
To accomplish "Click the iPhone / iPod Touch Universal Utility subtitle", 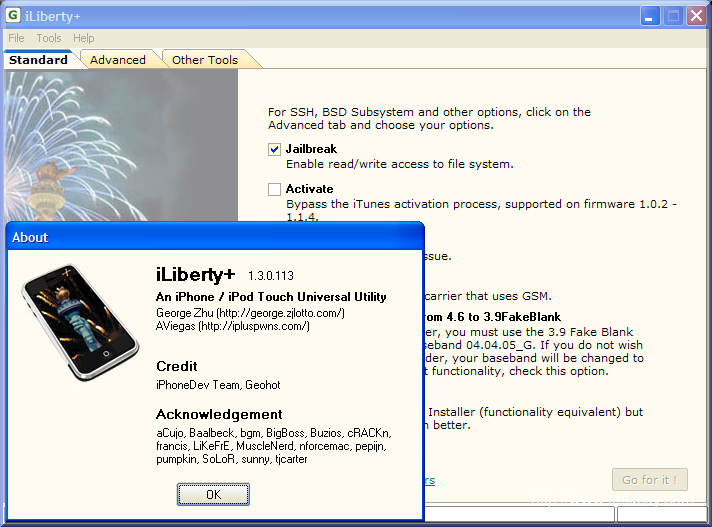I will [271, 297].
